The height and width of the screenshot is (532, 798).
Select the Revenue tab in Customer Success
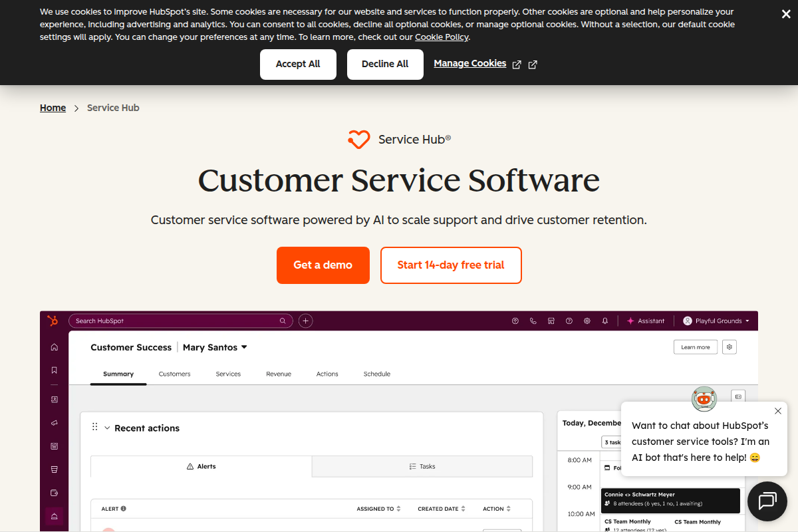click(279, 374)
